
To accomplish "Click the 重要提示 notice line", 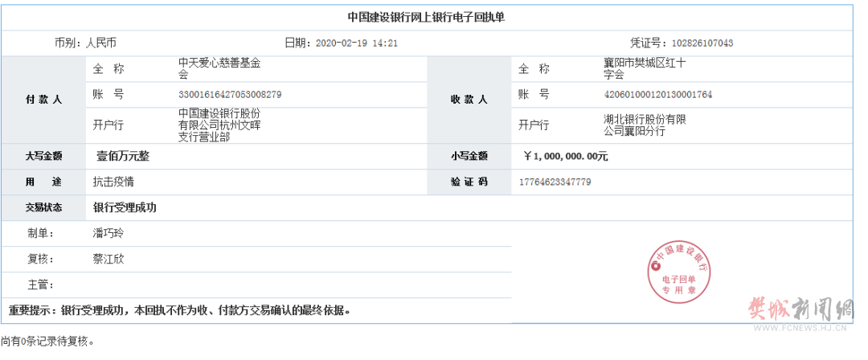I will coord(180,309).
